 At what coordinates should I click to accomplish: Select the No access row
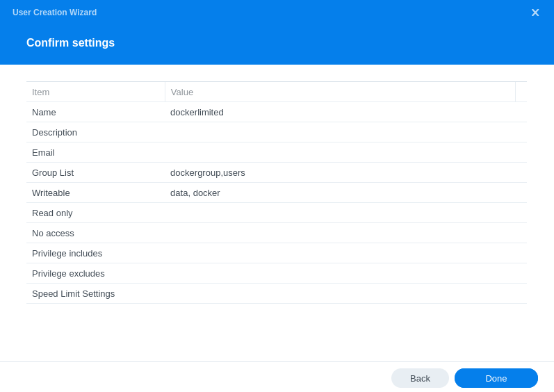click(x=276, y=233)
